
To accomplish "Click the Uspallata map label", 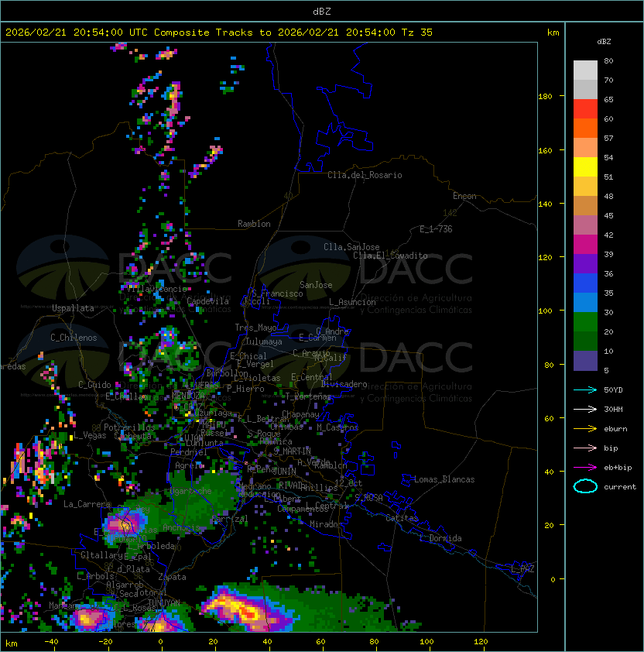I will [73, 308].
